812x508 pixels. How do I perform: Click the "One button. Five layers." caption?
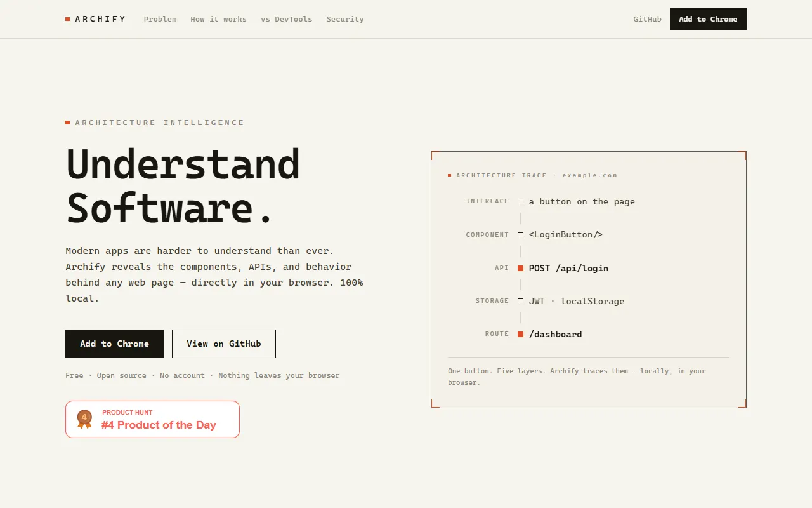click(577, 377)
